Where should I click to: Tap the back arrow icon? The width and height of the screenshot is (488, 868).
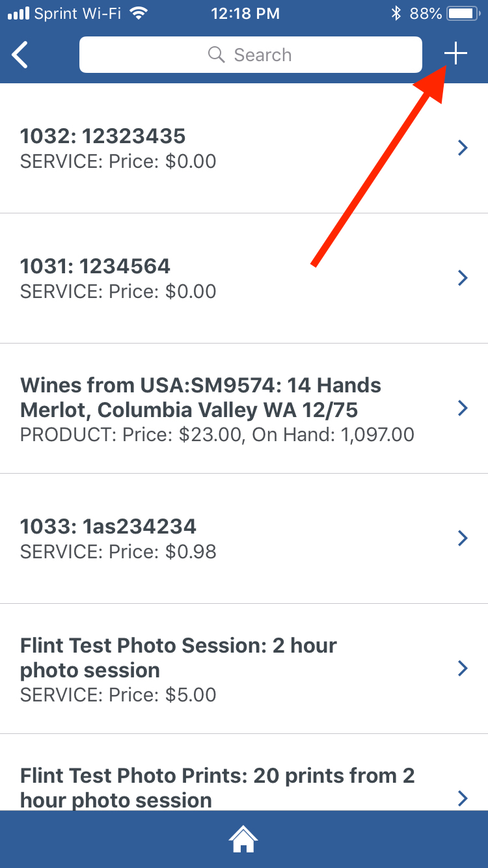pyautogui.click(x=21, y=55)
